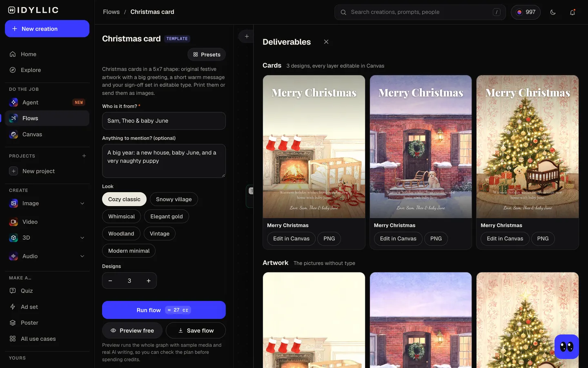Image resolution: width=588 pixels, height=368 pixels.
Task: Open the notifications bell
Action: pos(572,12)
